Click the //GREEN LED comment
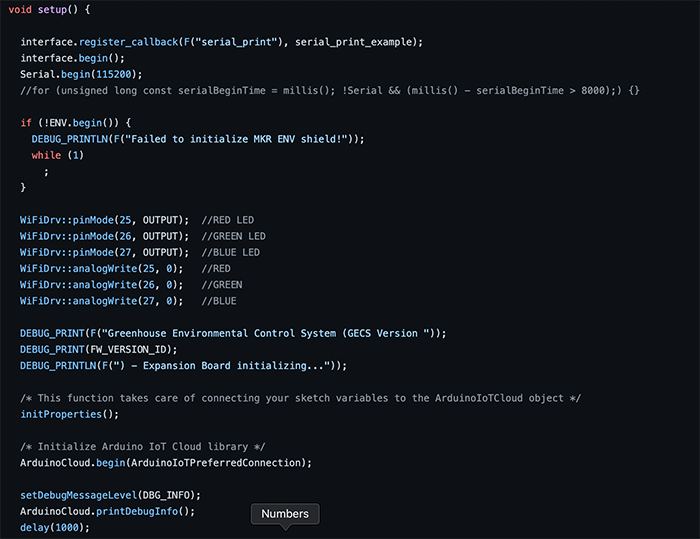 pyautogui.click(x=233, y=236)
